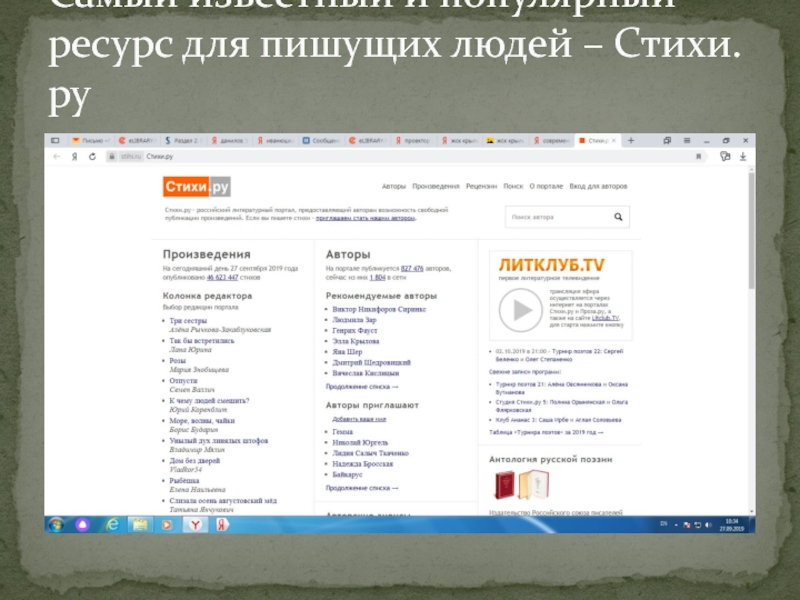Open author Виктор Никифоров Сиринкс
800x600 pixels.
click(x=379, y=309)
